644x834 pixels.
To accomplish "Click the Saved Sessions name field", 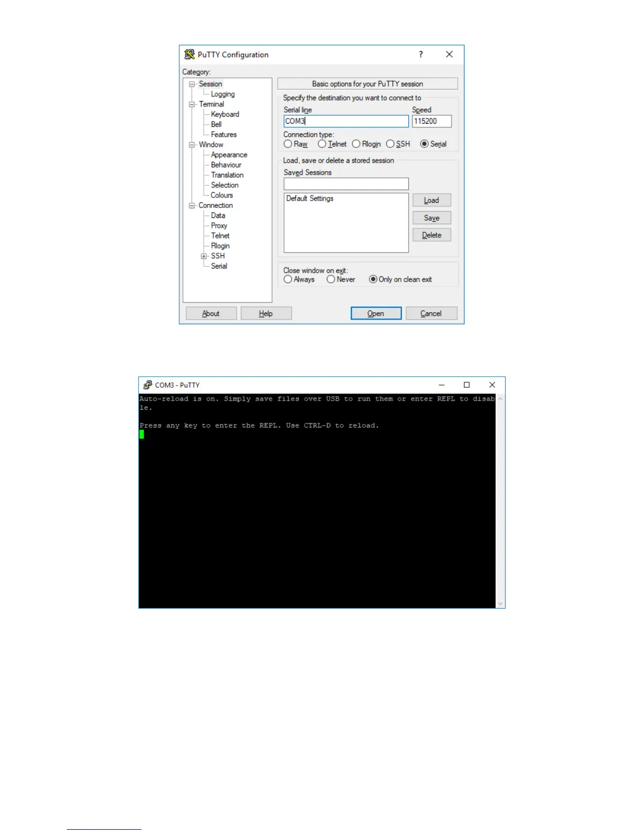I will [346, 184].
